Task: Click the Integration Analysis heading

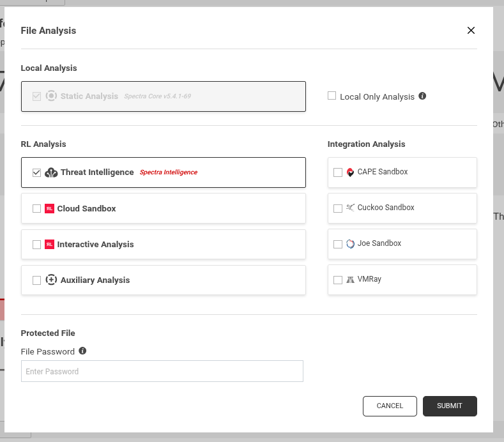Action: click(367, 144)
